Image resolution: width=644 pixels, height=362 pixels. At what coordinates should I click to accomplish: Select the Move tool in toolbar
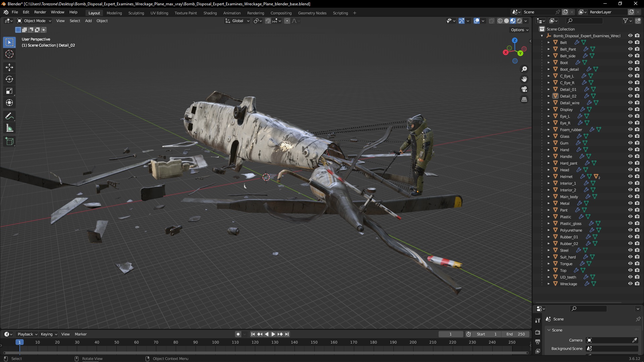click(10, 67)
